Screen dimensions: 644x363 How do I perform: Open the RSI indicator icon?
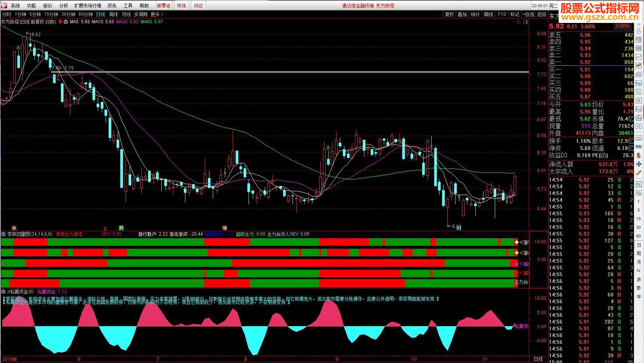coord(639,147)
